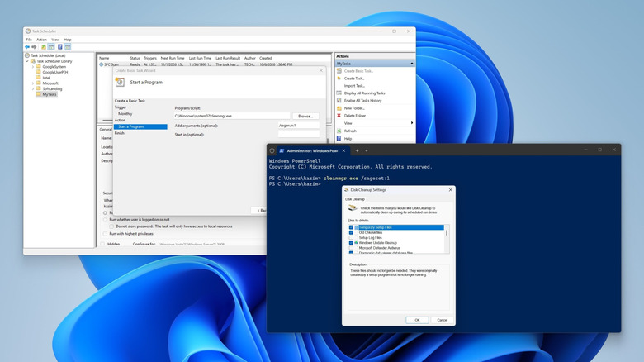Click OK in Disk Cleanup Settings
The height and width of the screenshot is (362, 644).
(x=417, y=320)
